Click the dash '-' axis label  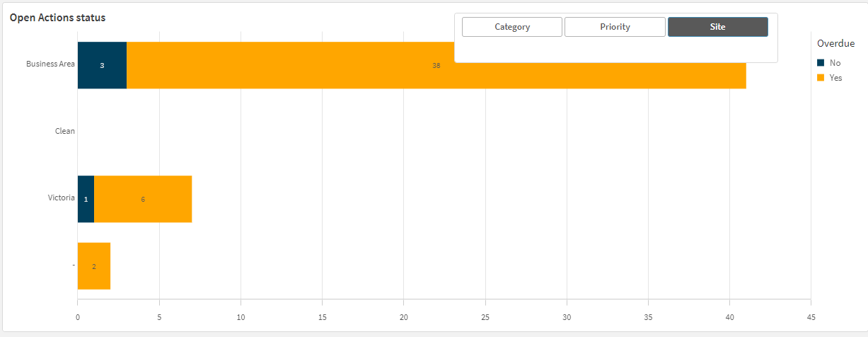tap(73, 265)
